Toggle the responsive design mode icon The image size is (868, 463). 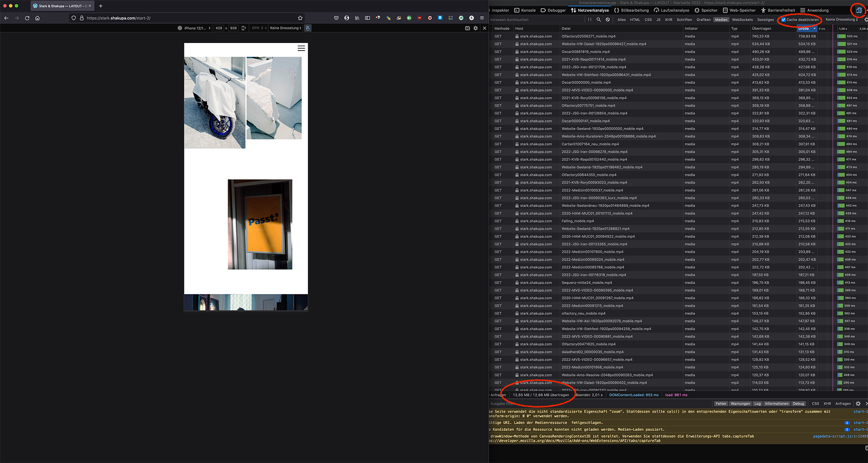[858, 10]
